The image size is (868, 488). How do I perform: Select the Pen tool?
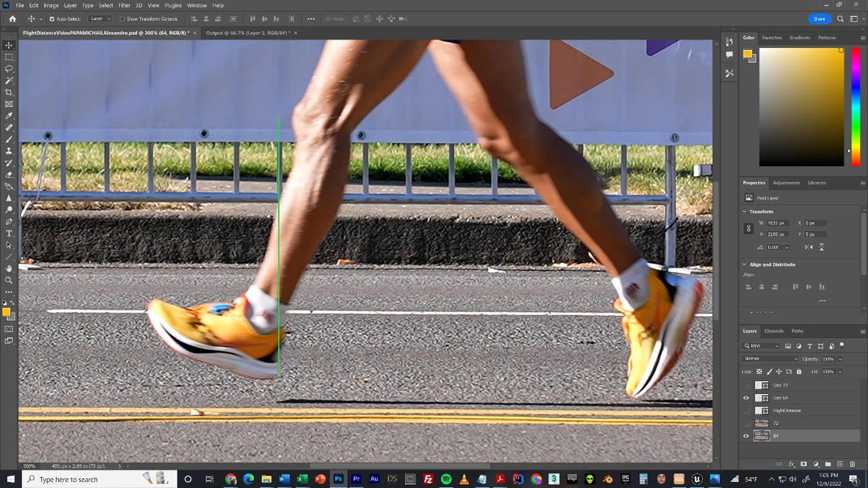tap(9, 222)
